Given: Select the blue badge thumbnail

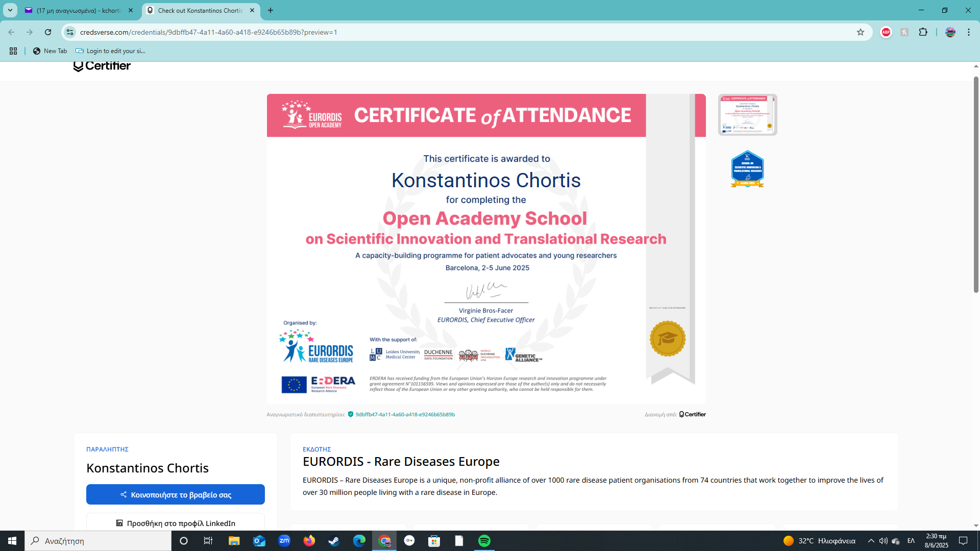Looking at the screenshot, I should click(x=747, y=169).
